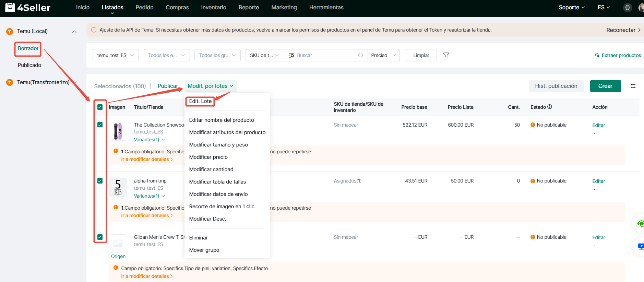
Task: Open the Preciso match mode dropdown
Action: pos(383,55)
